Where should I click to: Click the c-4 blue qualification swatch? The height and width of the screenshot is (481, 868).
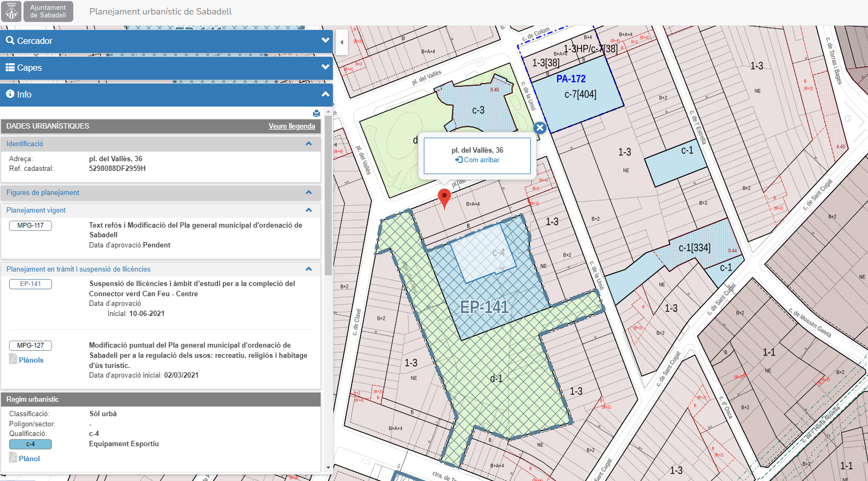point(31,444)
